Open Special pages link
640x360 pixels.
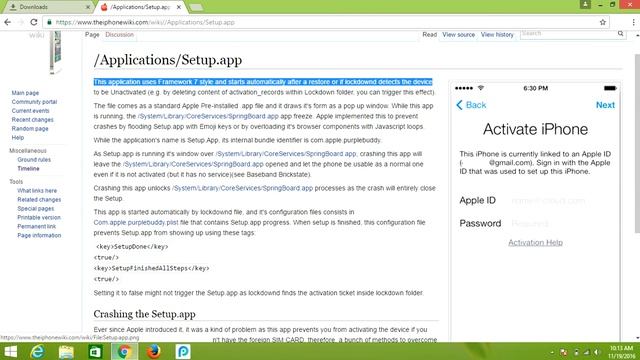pyautogui.click(x=36, y=209)
